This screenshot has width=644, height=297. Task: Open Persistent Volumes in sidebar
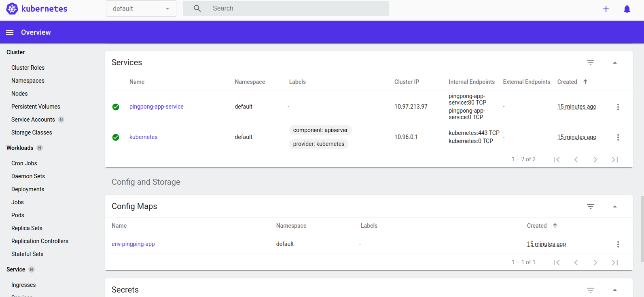36,107
